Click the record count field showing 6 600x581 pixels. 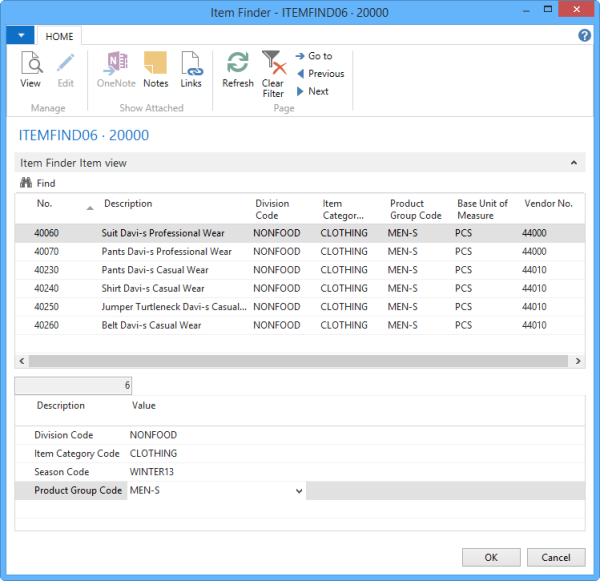click(73, 385)
